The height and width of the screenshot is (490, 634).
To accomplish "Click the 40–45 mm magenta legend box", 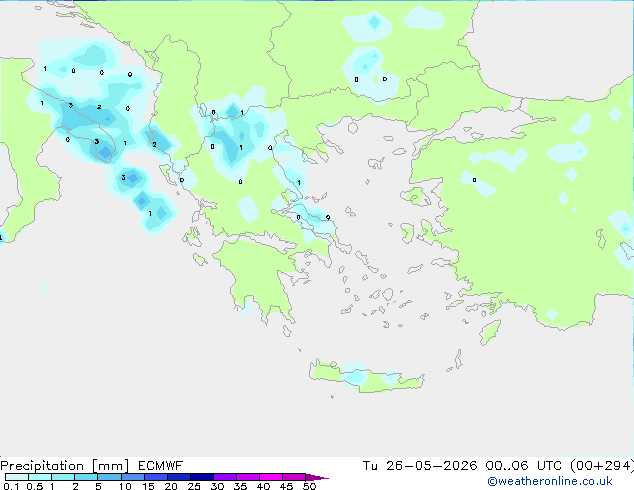I will pos(271,477).
